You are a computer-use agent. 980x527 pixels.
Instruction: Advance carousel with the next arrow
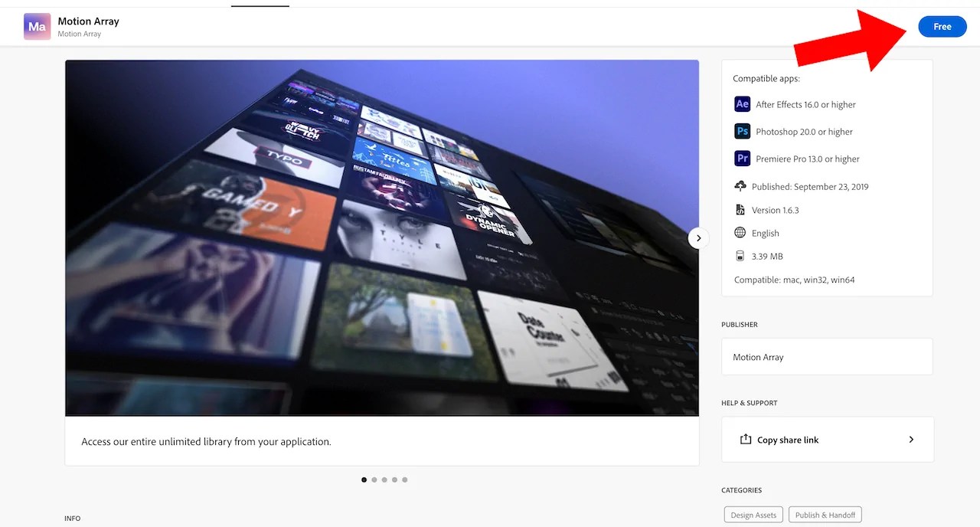tap(698, 238)
